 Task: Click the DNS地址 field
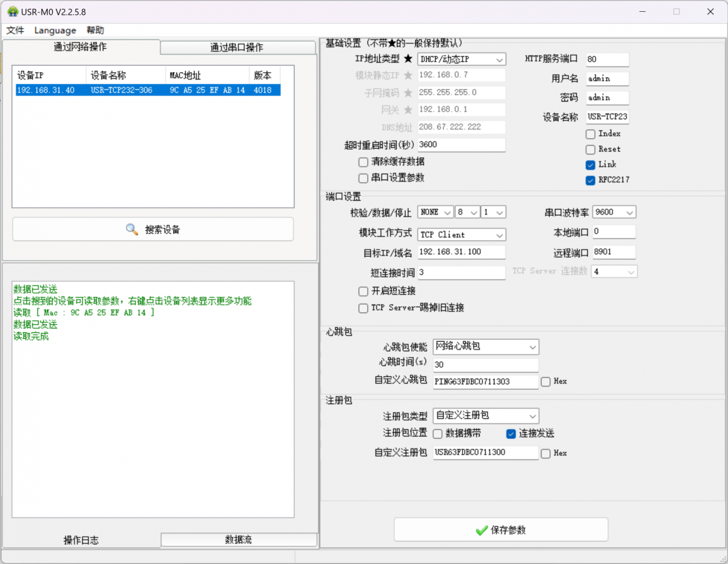coord(462,127)
